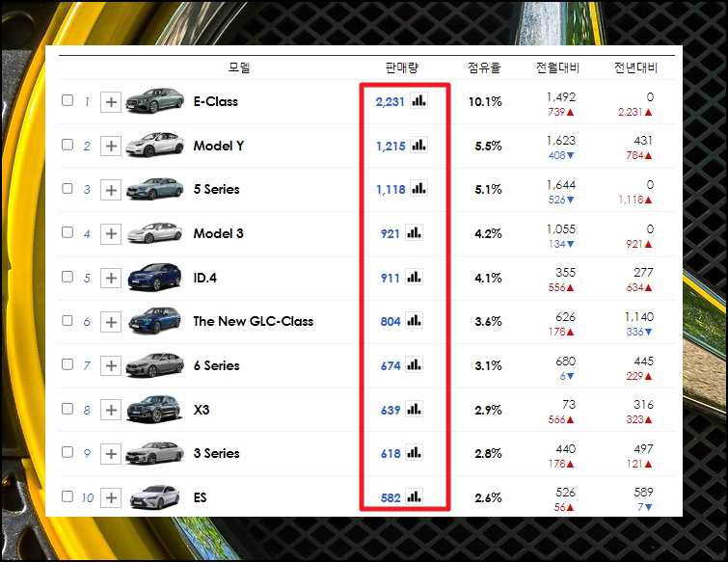Open the ES model link
The width and height of the screenshot is (728, 562).
(x=200, y=497)
